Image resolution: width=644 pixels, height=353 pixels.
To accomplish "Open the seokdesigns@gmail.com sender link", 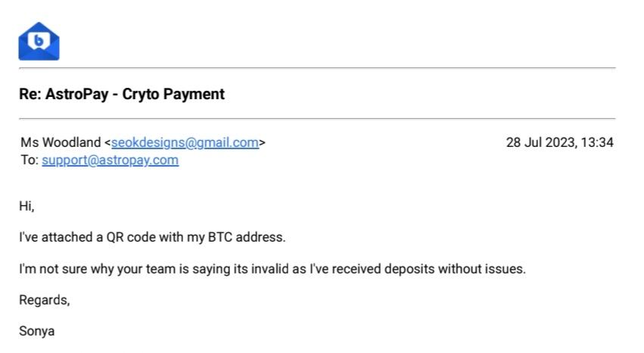I will pyautogui.click(x=185, y=142).
